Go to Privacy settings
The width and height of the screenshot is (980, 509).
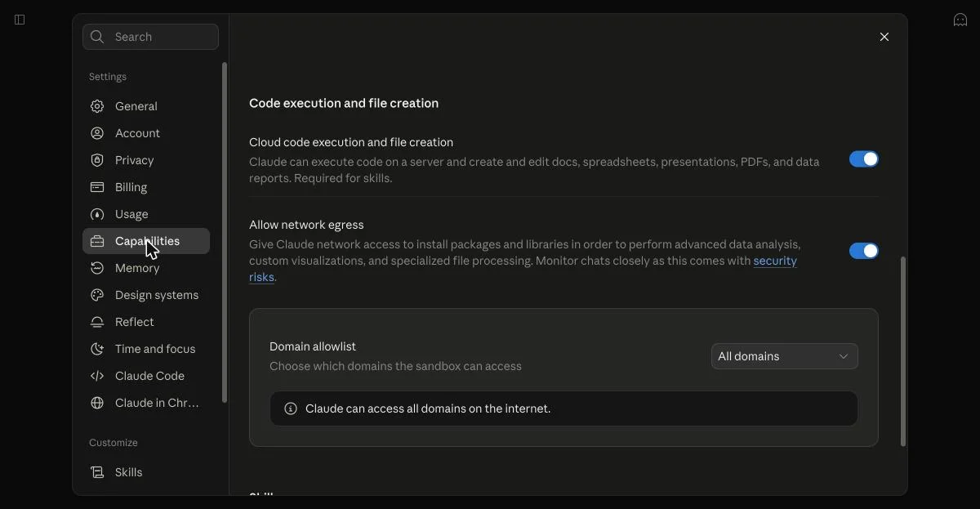146,160
